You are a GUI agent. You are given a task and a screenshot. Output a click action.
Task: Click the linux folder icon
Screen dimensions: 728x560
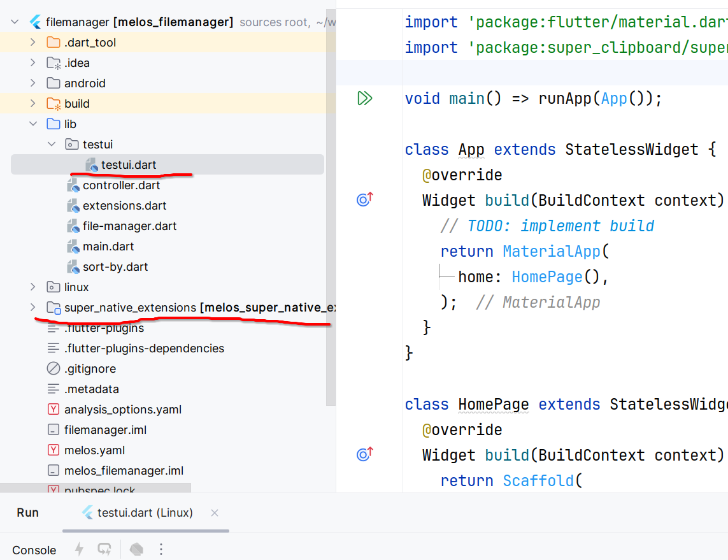[54, 287]
